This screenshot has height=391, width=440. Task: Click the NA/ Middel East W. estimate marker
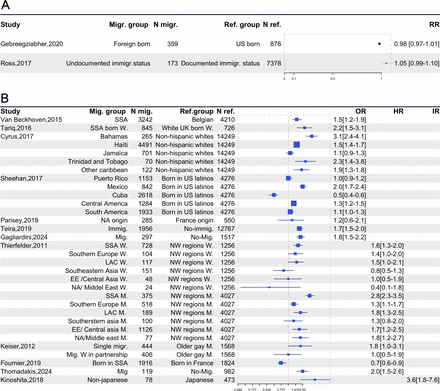coord(269,287)
